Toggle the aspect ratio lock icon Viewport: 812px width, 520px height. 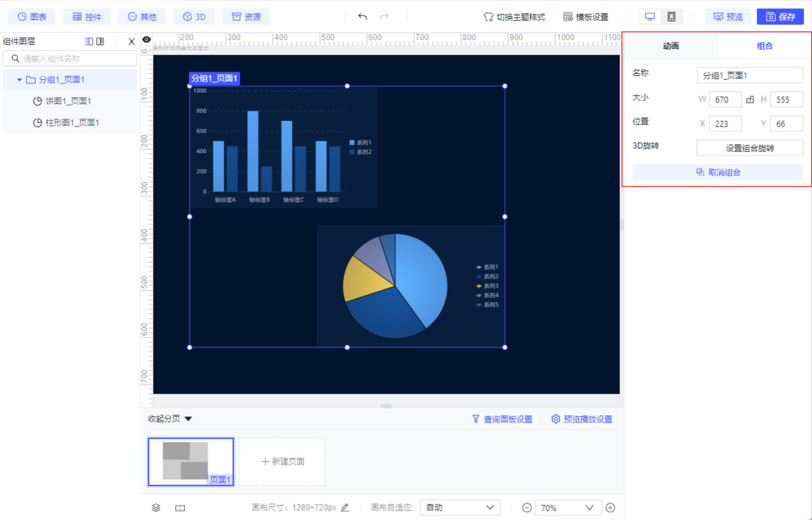(x=750, y=100)
